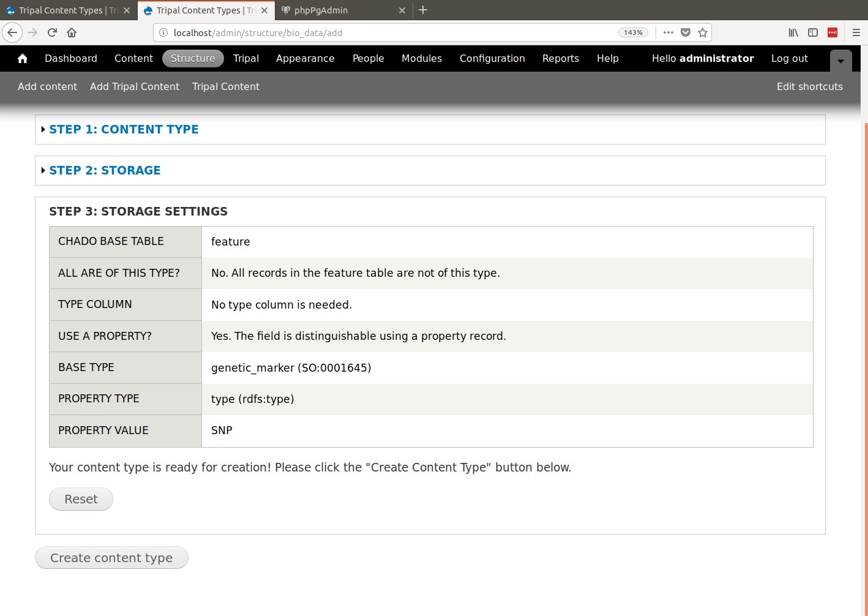Toggle the shortcuts bar dropdown arrow
This screenshot has width=868, height=616.
tap(840, 61)
